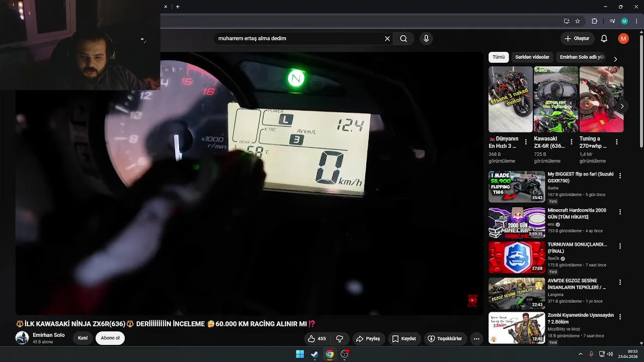Image resolution: width=644 pixels, height=362 pixels.
Task: Open the naked motor shorts thumbnail
Action: click(x=510, y=99)
